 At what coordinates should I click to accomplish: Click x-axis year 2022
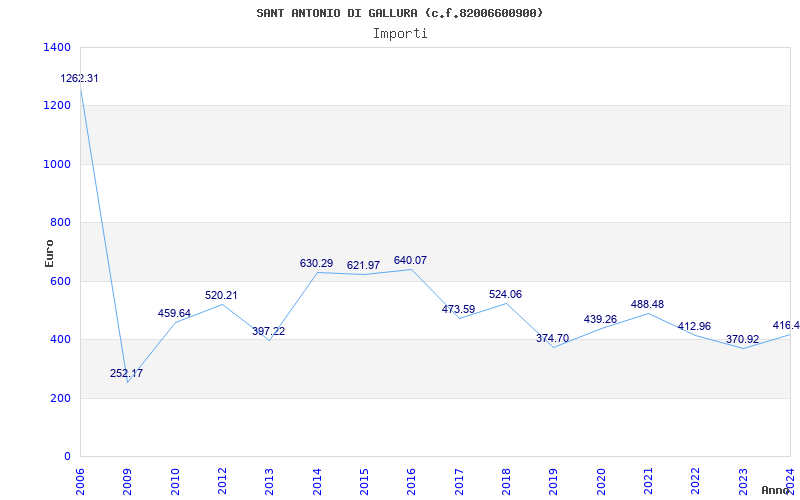(695, 481)
